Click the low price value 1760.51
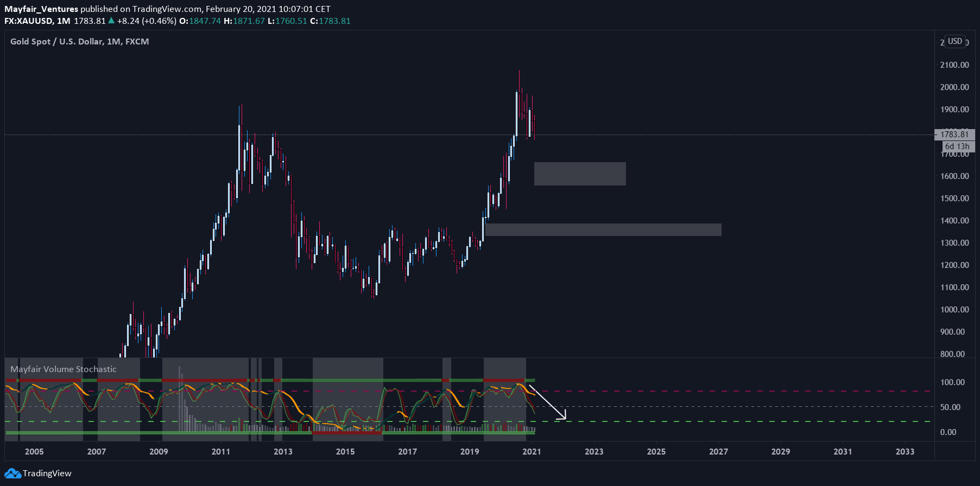The width and height of the screenshot is (980, 486). [x=291, y=21]
